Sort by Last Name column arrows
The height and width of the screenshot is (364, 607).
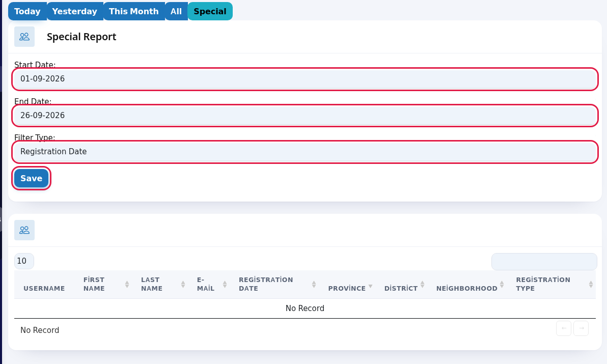tap(183, 284)
